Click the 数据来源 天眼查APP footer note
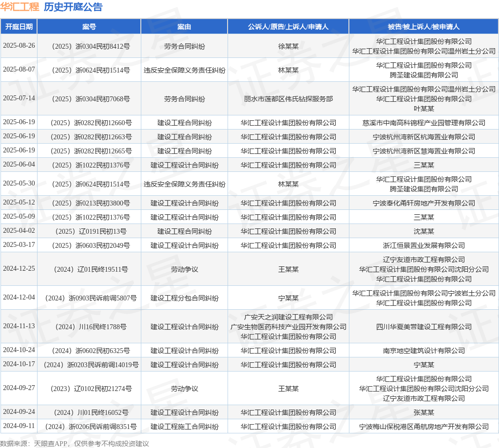 [75, 444]
